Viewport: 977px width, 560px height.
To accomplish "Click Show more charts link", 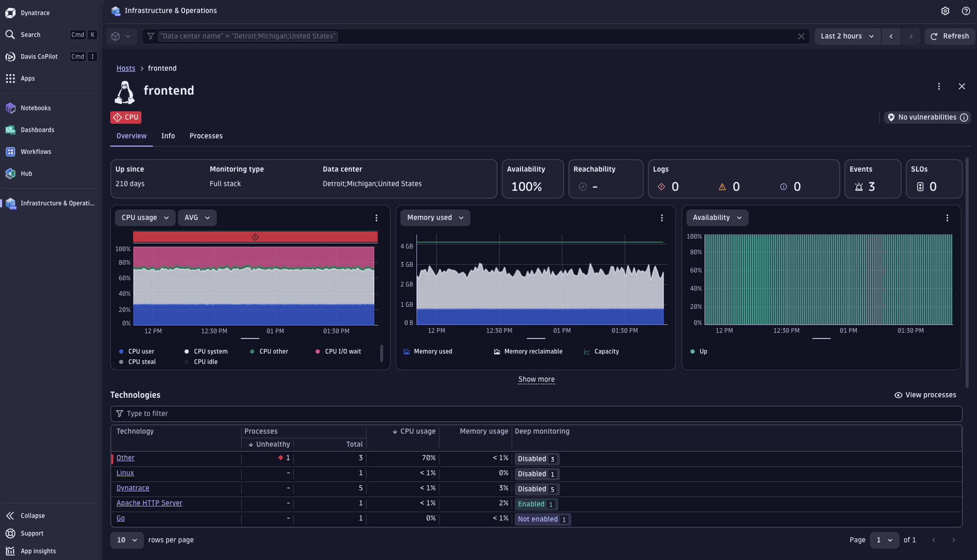I will click(x=537, y=380).
